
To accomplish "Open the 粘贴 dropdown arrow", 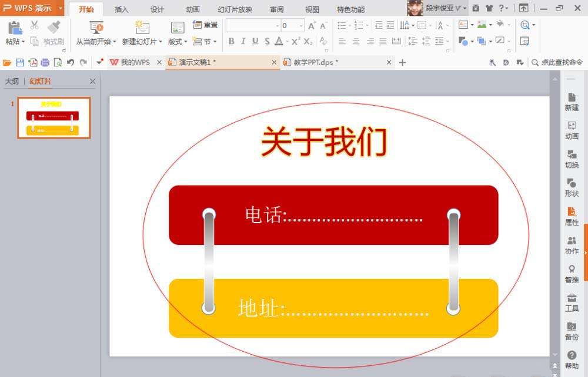I will pyautogui.click(x=22, y=41).
